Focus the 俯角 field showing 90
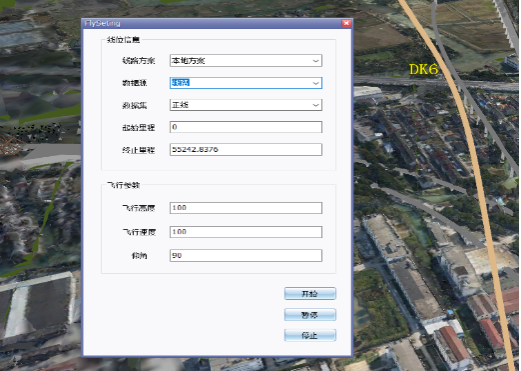 coord(246,256)
